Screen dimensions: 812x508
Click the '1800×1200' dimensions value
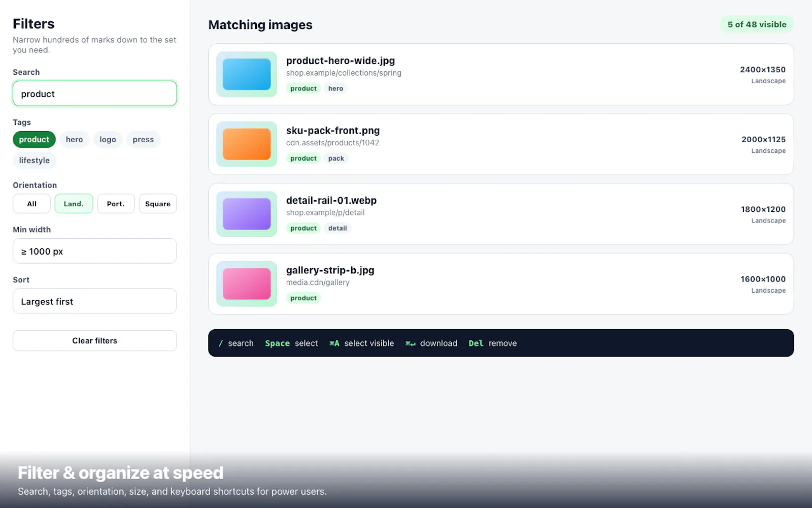click(763, 209)
